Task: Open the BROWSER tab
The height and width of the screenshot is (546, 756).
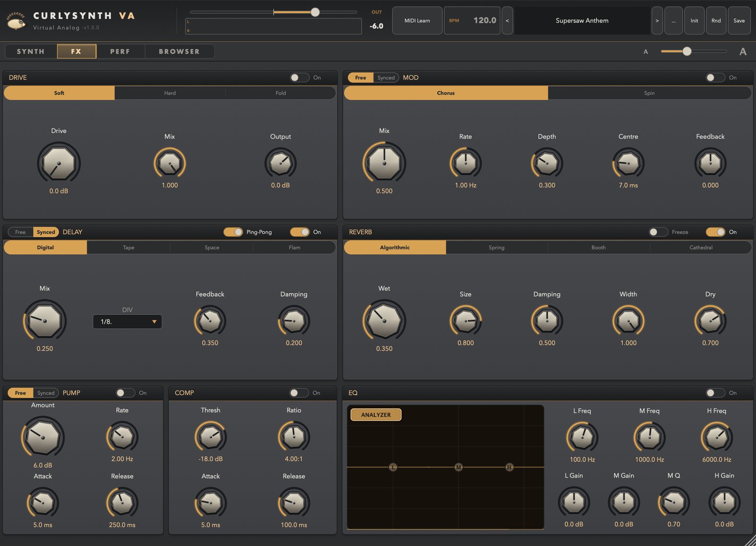Action: coord(179,52)
